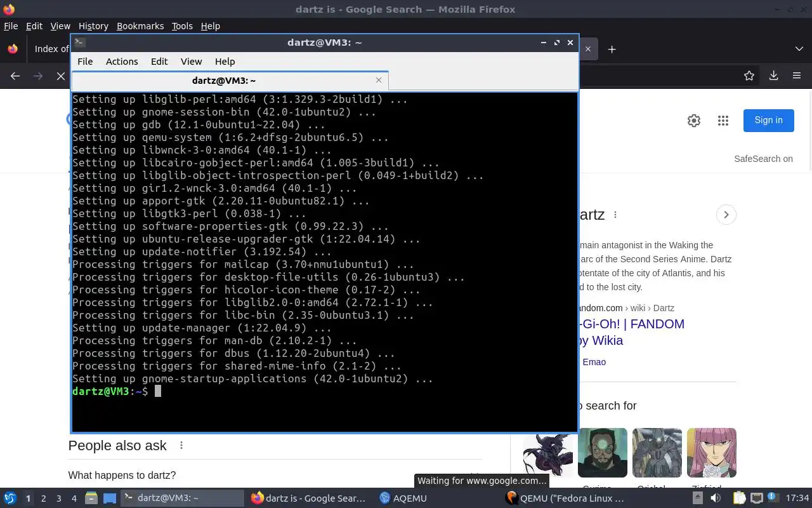This screenshot has height=508, width=812.
Task: Click the removable media eject tray icon
Action: 698,498
